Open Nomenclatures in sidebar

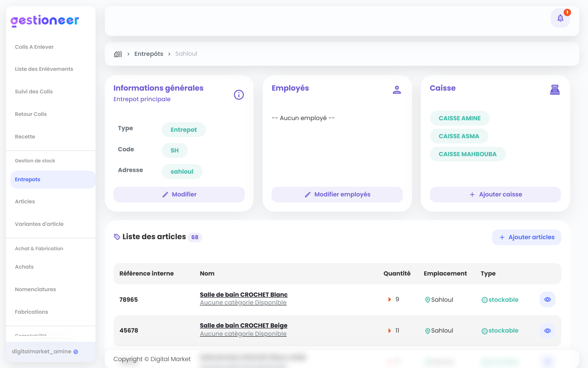pyautogui.click(x=35, y=289)
